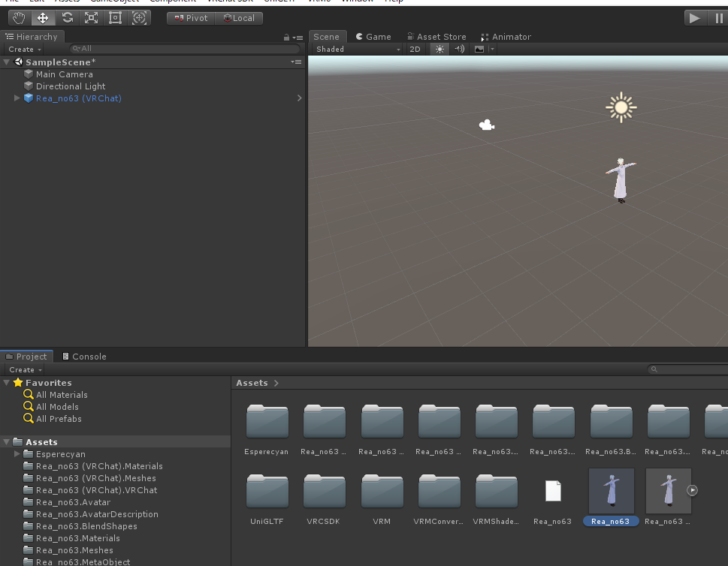Toggle Pivot/Center handle position

click(191, 18)
